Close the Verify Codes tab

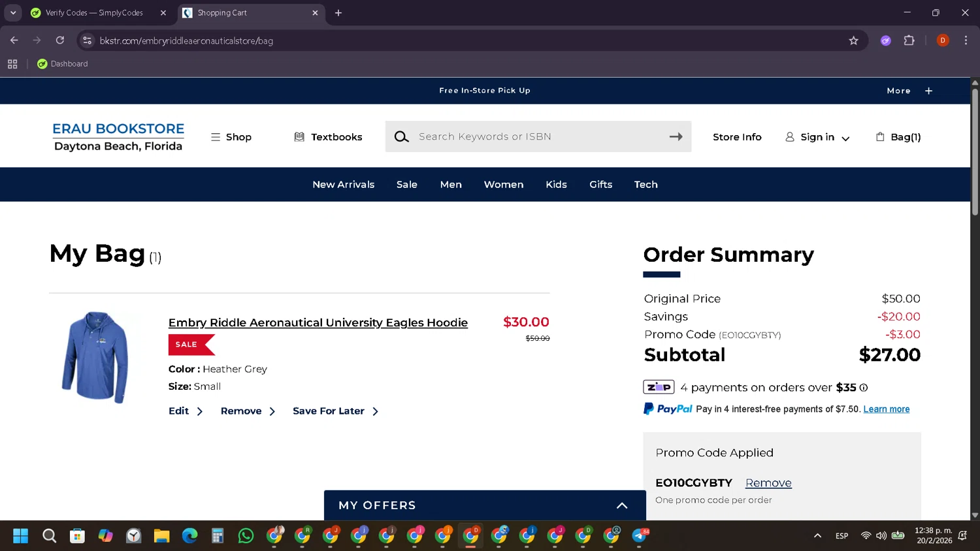click(163, 13)
